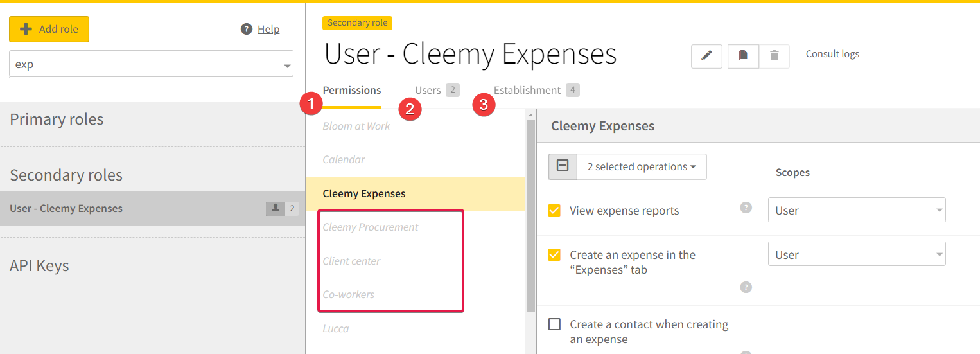Uncheck View expense reports checkbox

pyautogui.click(x=554, y=210)
